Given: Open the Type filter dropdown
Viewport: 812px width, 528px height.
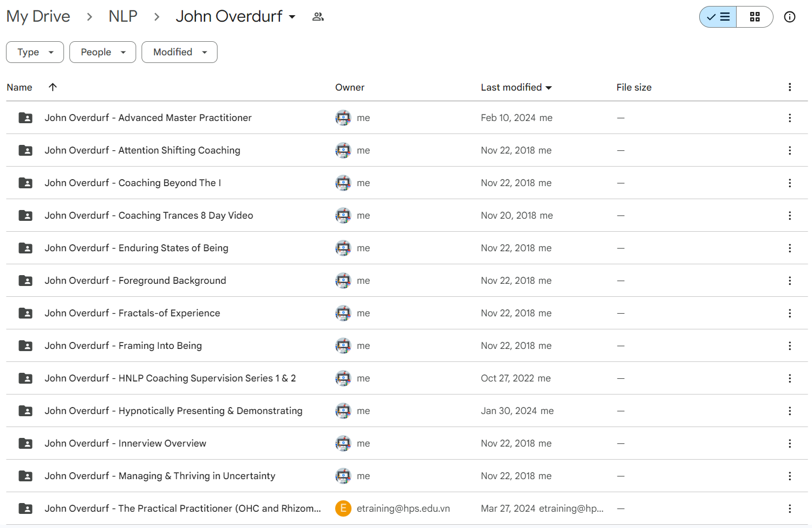Looking at the screenshot, I should coord(35,52).
